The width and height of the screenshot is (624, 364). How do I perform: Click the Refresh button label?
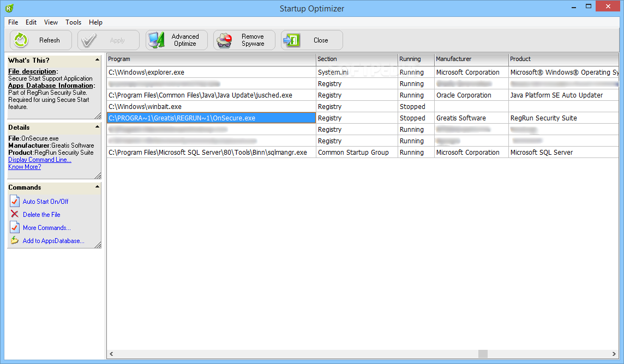[49, 40]
